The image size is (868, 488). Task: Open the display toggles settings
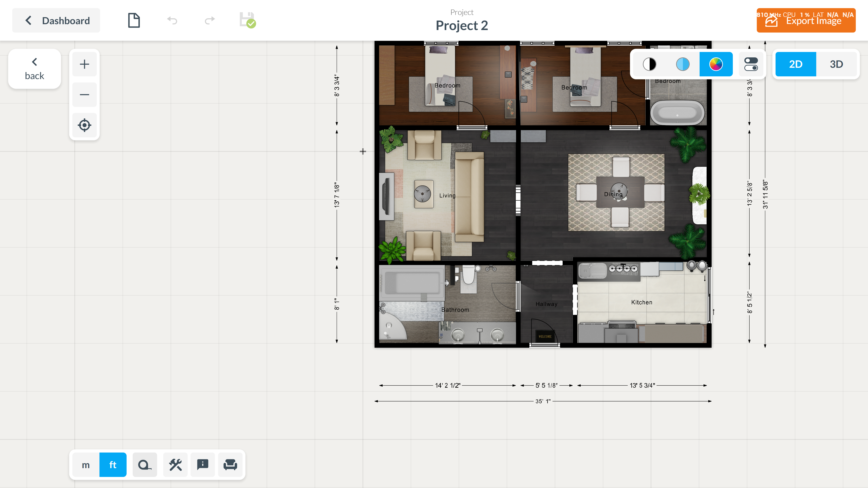[x=751, y=64]
